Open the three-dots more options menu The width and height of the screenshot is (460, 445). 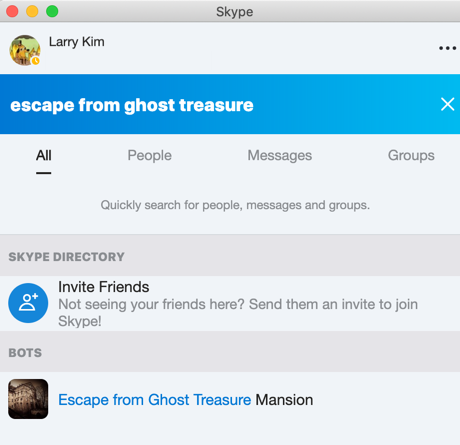447,48
